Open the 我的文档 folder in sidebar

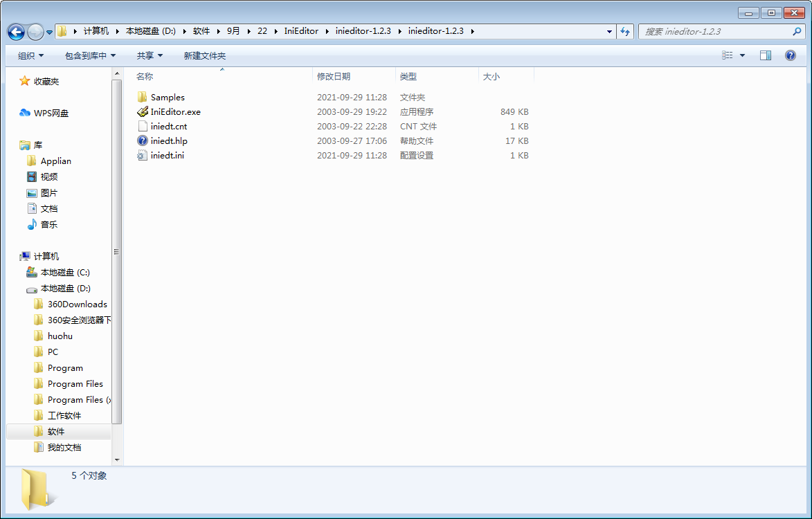pyautogui.click(x=64, y=448)
